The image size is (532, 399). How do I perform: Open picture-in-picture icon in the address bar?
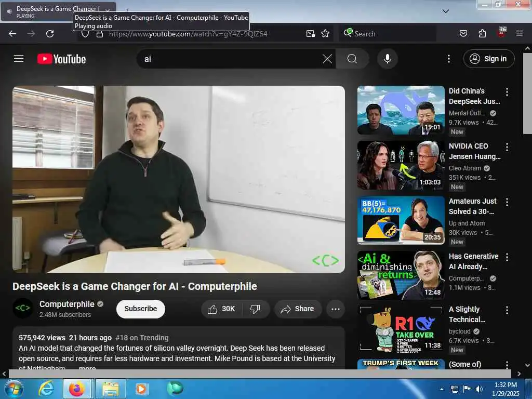click(311, 33)
